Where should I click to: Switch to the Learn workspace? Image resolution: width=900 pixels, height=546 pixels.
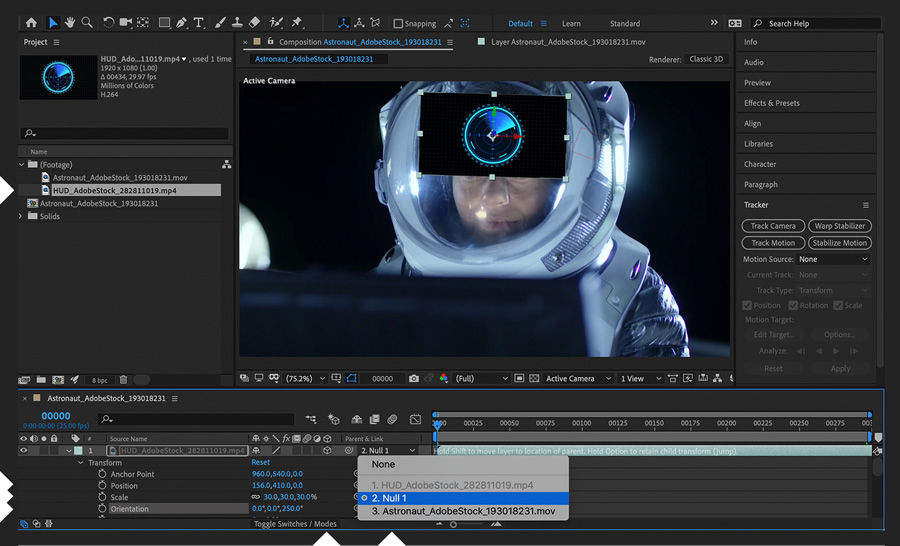[x=571, y=23]
